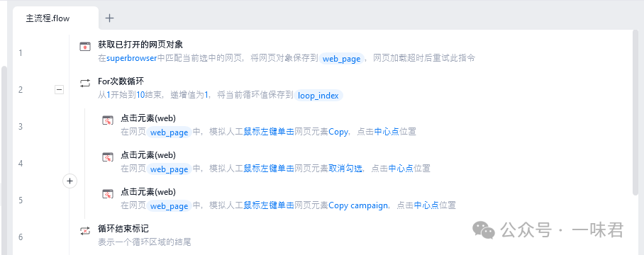Click line number 3 in the gutter

point(21,126)
